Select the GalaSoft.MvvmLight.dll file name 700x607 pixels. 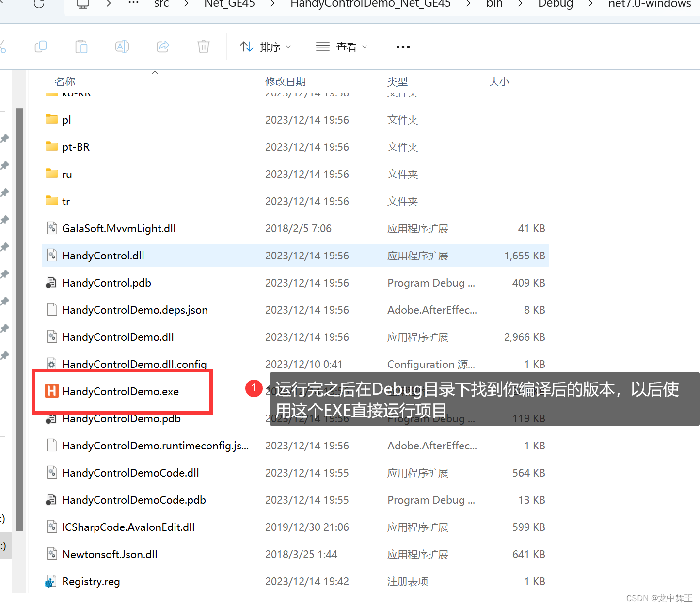coord(119,228)
